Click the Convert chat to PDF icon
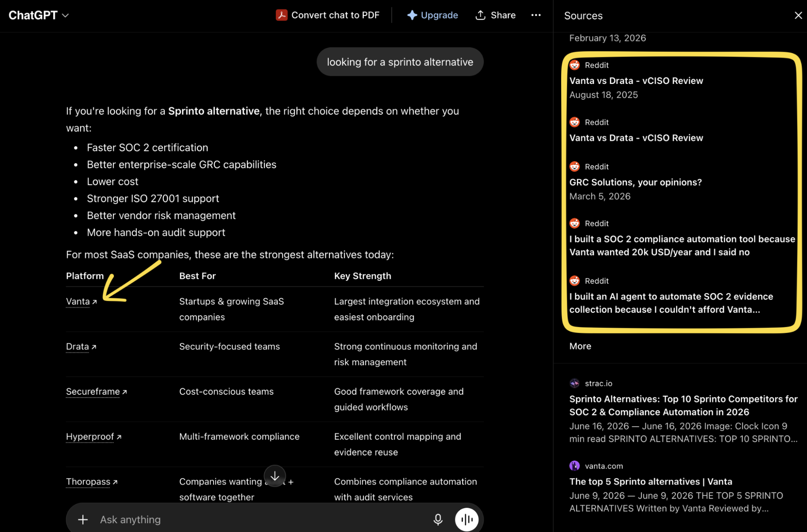807x532 pixels. coord(281,15)
